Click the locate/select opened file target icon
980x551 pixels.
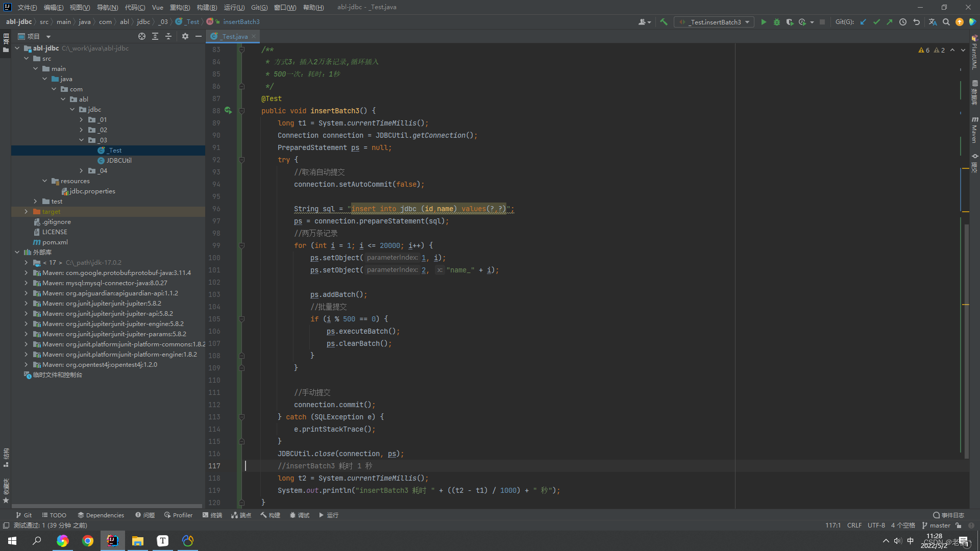(142, 36)
